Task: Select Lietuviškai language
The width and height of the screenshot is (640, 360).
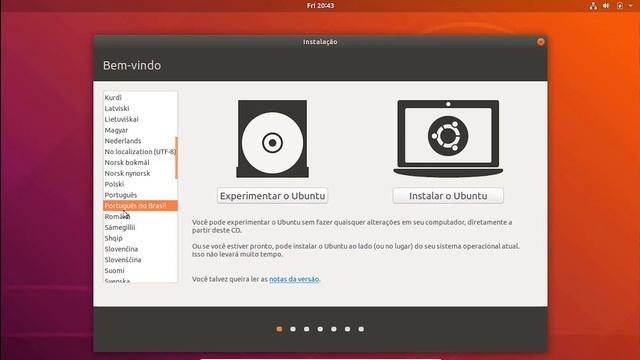Action: tap(140, 119)
